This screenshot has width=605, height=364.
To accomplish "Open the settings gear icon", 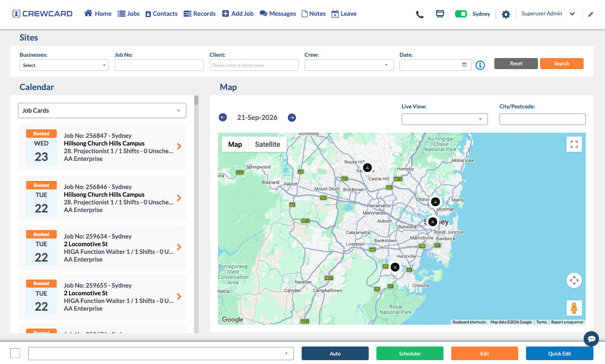I will tap(506, 14).
